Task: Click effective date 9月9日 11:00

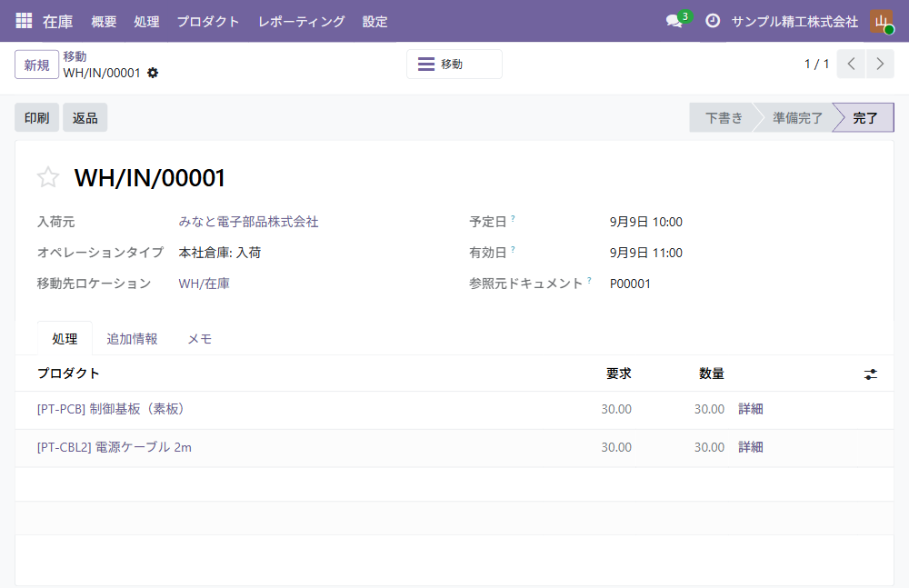Action: 645,253
